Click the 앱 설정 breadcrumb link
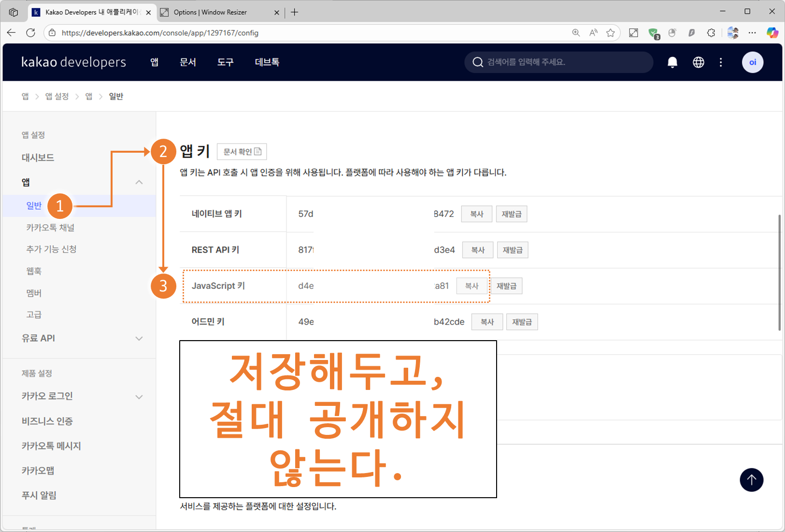Image resolution: width=785 pixels, height=532 pixels. point(57,97)
